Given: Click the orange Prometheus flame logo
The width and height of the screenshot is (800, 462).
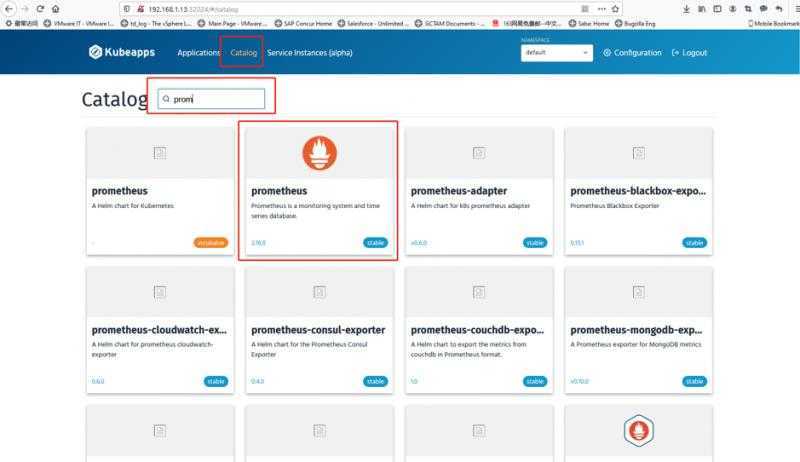Looking at the screenshot, I should pos(319,153).
